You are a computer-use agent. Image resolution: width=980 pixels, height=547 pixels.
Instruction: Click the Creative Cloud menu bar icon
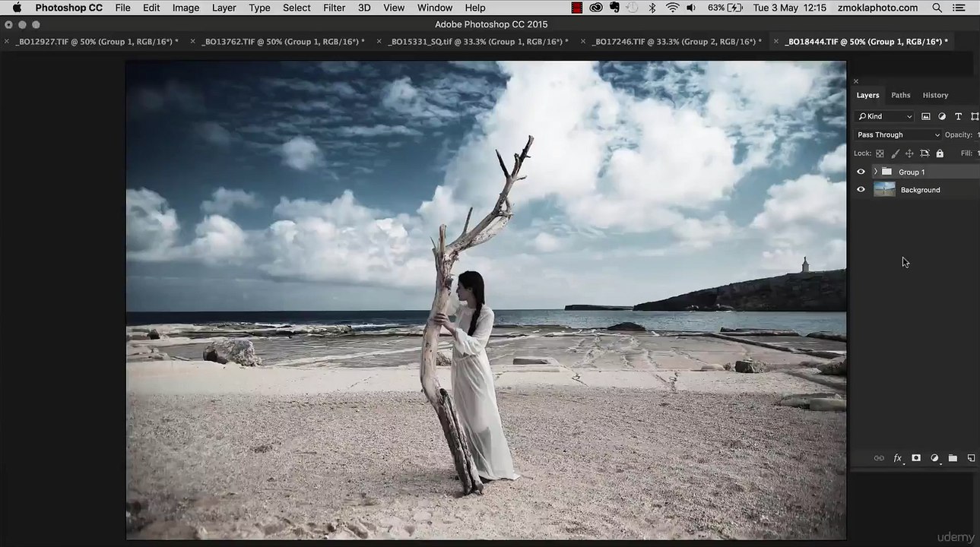pos(596,8)
